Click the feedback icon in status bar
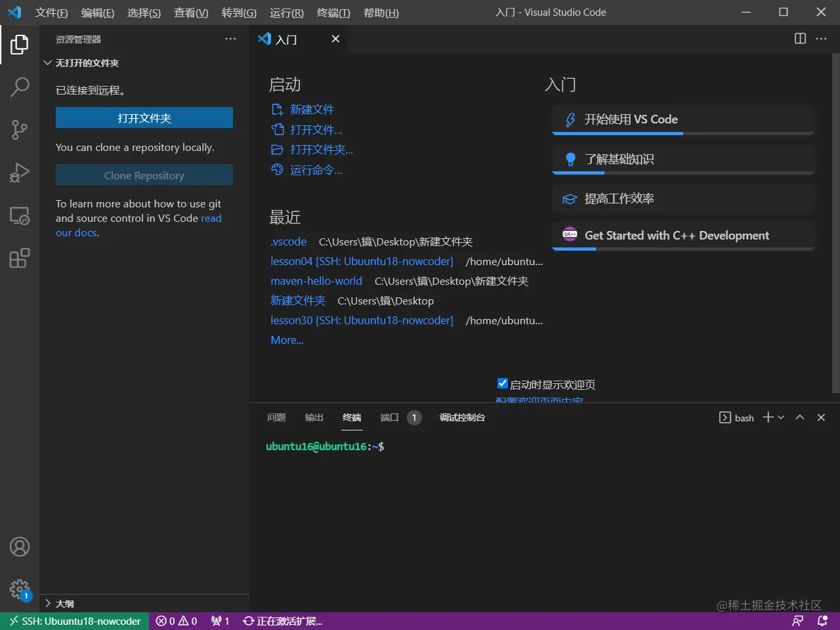This screenshot has height=630, width=840. (798, 621)
